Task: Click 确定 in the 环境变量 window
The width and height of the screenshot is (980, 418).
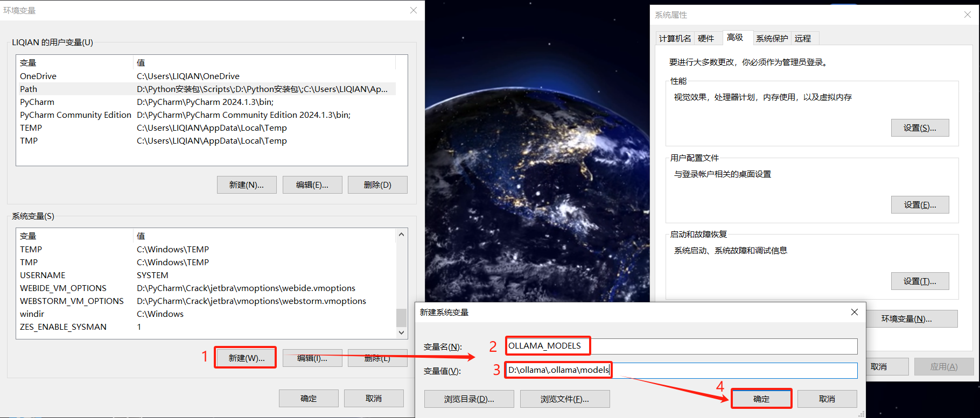Action: (309, 398)
